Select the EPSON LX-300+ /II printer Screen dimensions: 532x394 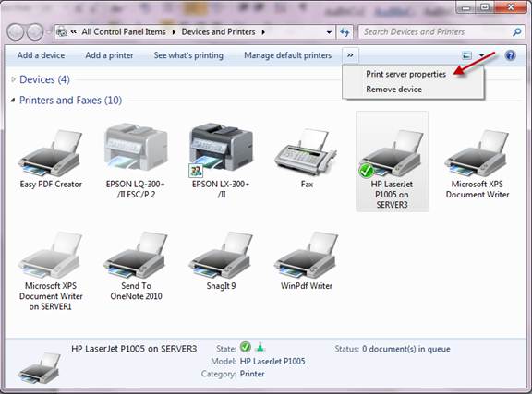221,160
